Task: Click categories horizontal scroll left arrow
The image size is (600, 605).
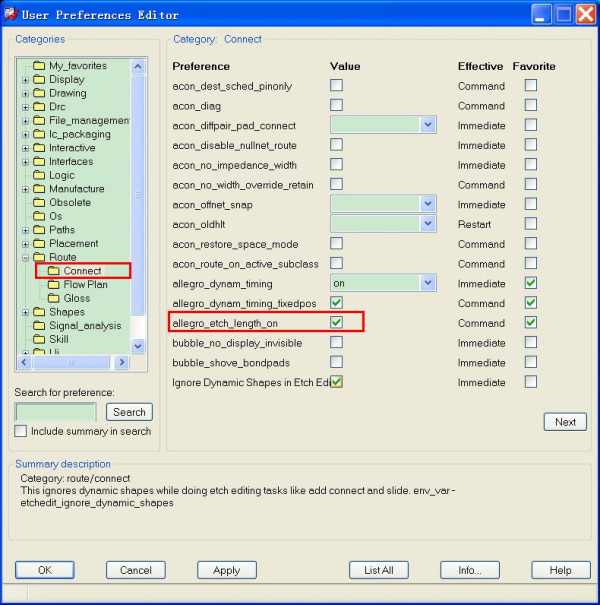Action: click(24, 362)
